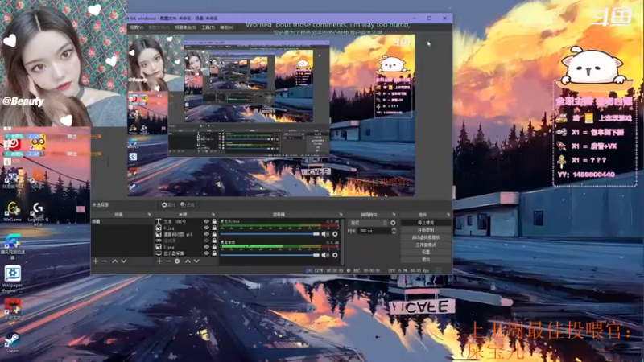Hide the 直播间动图.gif source

click(207, 234)
